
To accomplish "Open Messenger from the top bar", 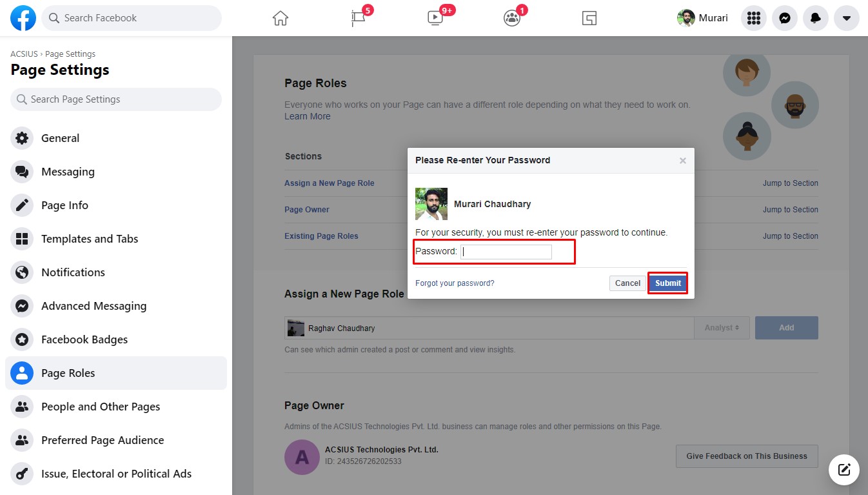I will pos(784,18).
